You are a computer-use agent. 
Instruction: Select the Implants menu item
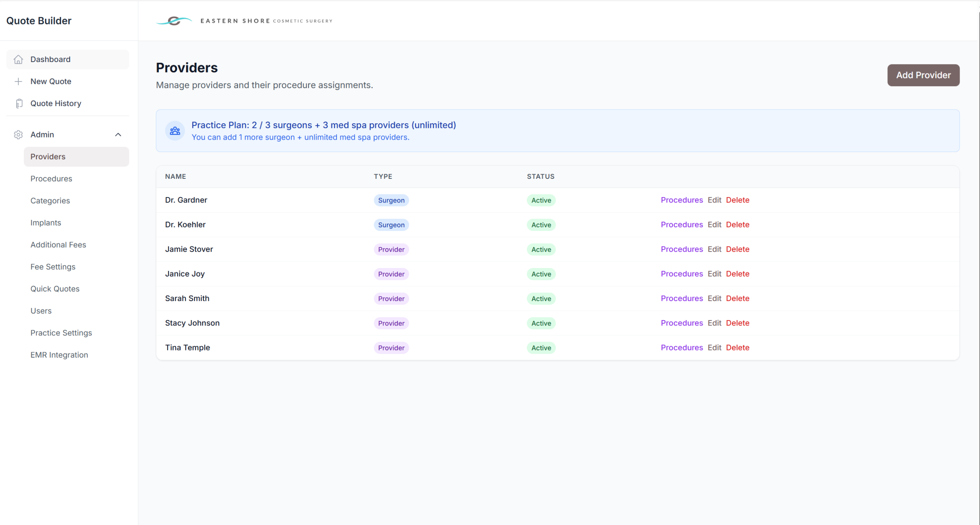(x=46, y=222)
